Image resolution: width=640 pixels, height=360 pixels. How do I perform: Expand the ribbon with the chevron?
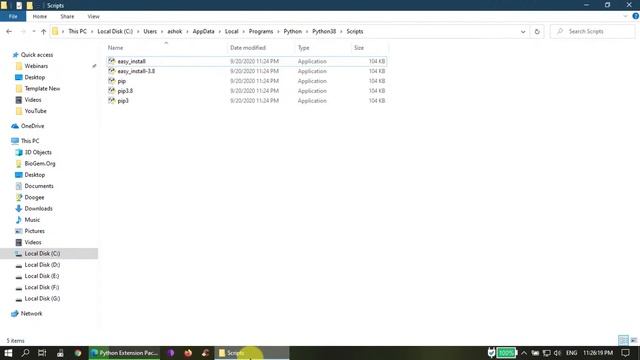(625, 16)
